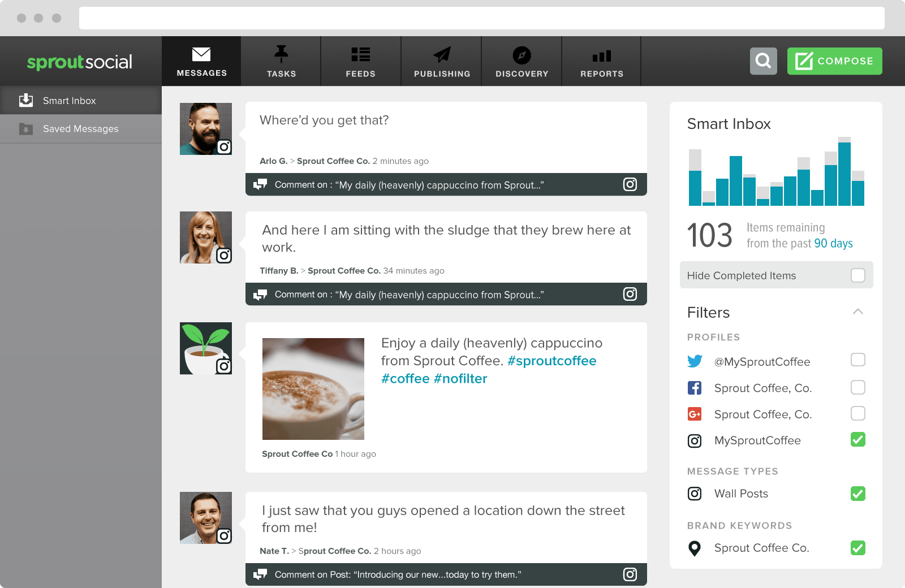Screen dimensions: 905x588
Task: Click the Instagram icon beside MySproutCoffee
Action: coord(695,441)
